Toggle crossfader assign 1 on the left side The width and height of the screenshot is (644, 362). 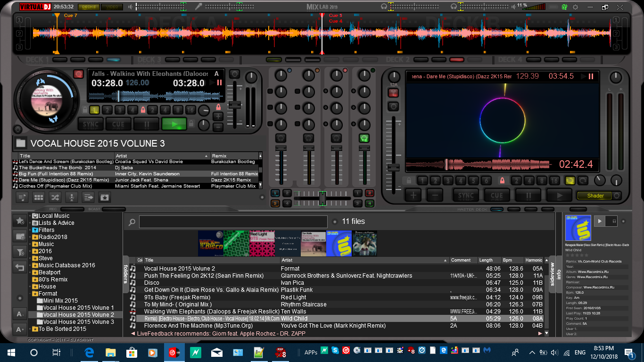click(x=275, y=193)
